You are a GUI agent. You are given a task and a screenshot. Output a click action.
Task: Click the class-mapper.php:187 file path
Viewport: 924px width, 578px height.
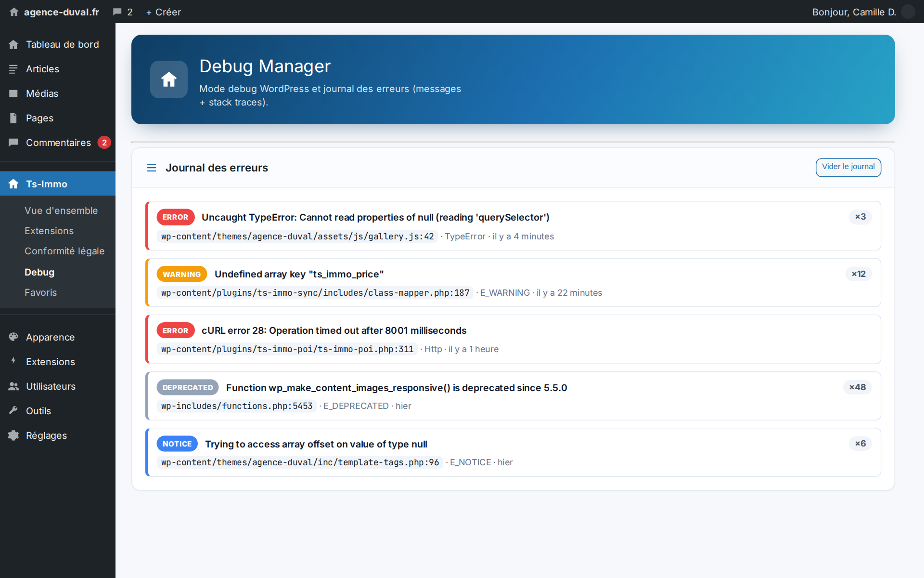click(315, 293)
